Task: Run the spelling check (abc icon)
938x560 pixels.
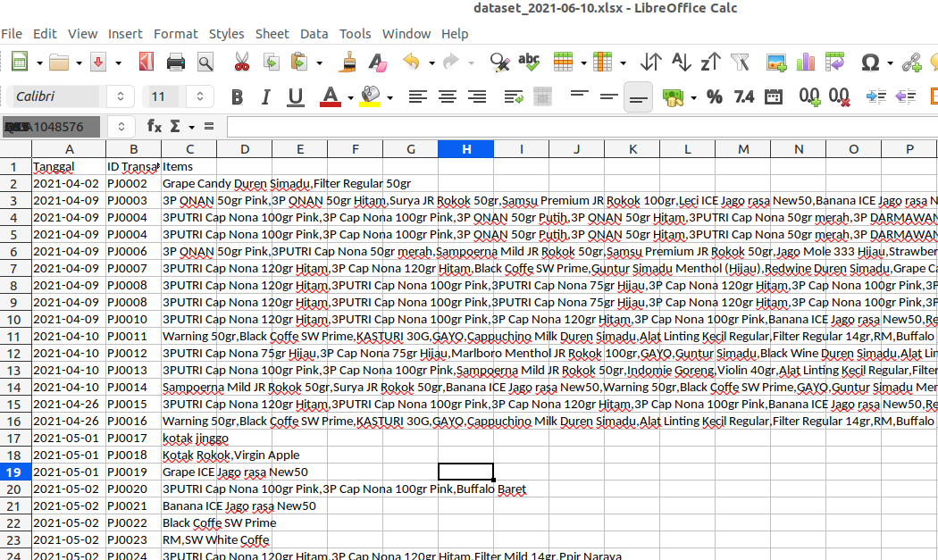Action: [529, 62]
